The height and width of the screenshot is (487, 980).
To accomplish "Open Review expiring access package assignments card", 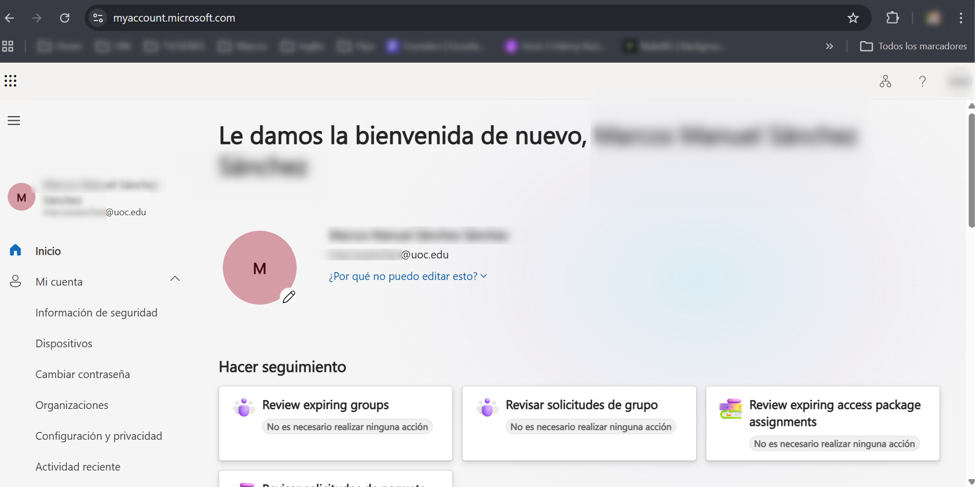I will 823,423.
